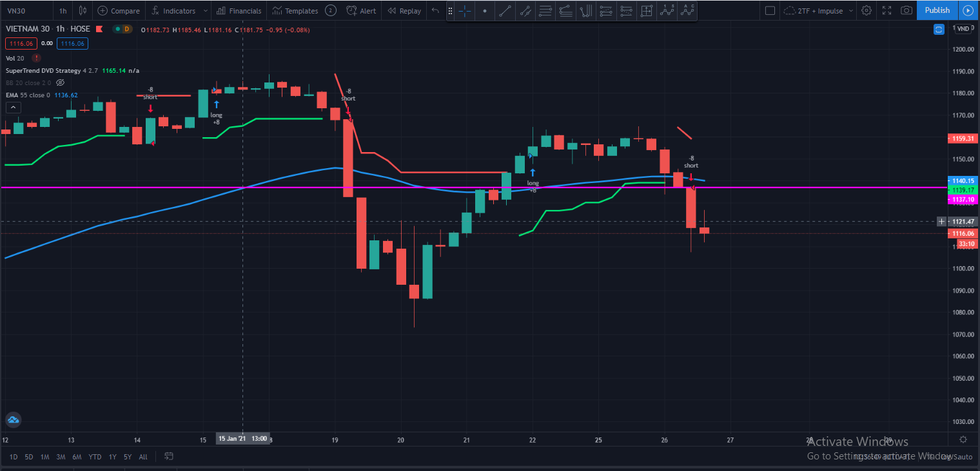Screen dimensions: 980x471
Task: Select the horizontal lines tool
Action: click(x=545, y=10)
